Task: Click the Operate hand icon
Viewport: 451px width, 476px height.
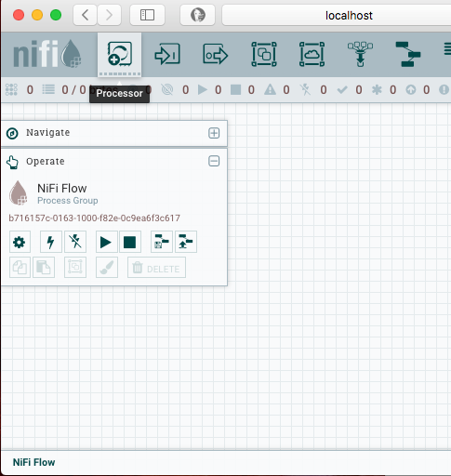Action: [x=12, y=162]
